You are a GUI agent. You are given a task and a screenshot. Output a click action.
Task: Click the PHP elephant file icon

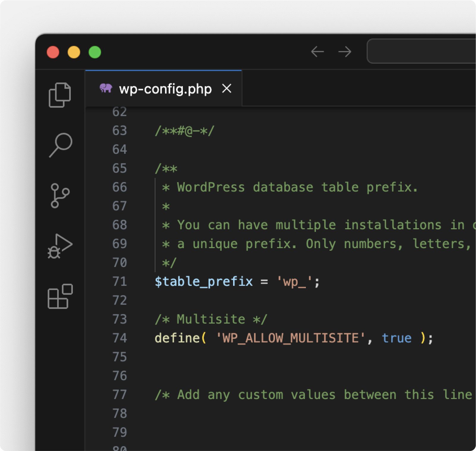click(106, 88)
